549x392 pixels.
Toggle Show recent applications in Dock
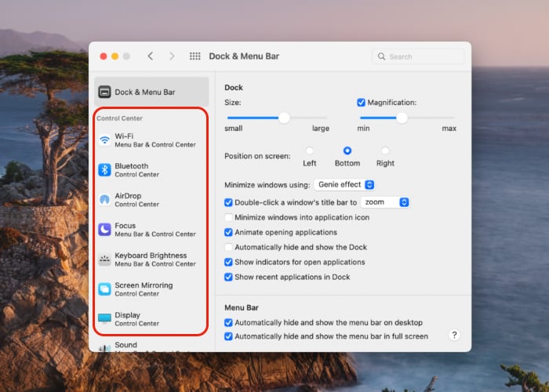pyautogui.click(x=228, y=278)
